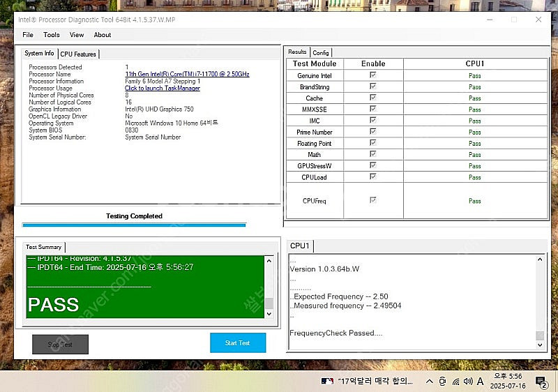The height and width of the screenshot is (392, 558).
Task: Click the Enable column header
Action: 373,63
